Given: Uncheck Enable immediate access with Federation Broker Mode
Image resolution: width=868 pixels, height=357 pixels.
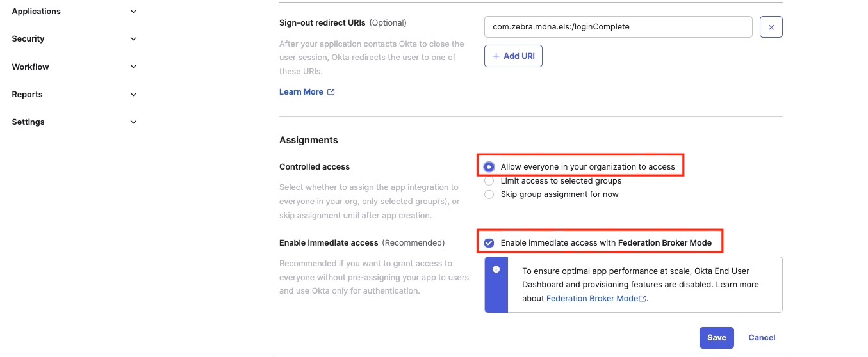Looking at the screenshot, I should (x=489, y=243).
